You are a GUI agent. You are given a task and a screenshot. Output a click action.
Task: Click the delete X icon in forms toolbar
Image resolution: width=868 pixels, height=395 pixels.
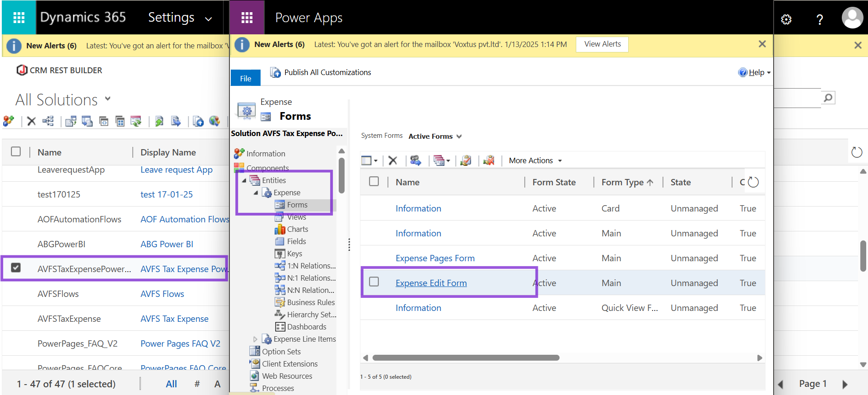(x=393, y=160)
